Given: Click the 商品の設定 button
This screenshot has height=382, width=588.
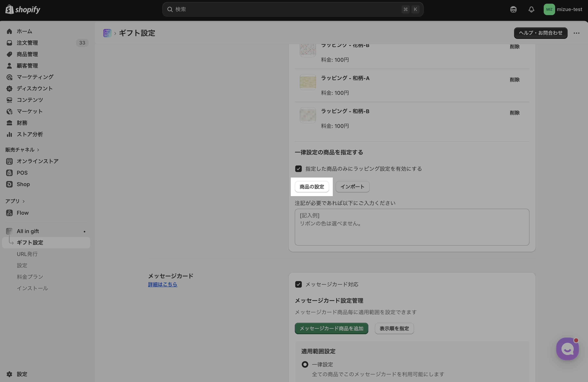Looking at the screenshot, I should click(x=312, y=187).
